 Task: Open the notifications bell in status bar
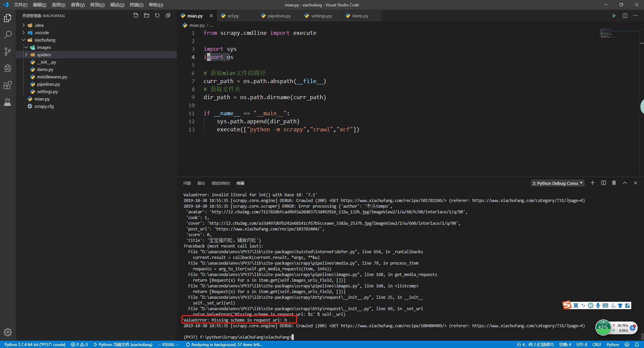(637, 344)
